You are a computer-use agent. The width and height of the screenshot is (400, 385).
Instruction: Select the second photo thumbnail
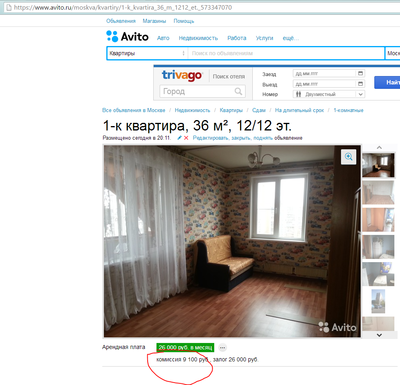pyautogui.click(x=378, y=192)
